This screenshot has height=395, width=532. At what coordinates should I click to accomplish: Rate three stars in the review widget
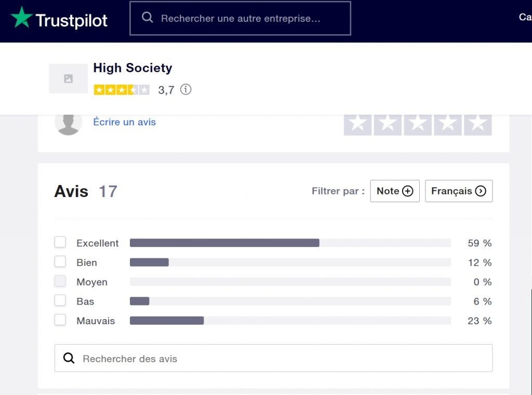coord(418,124)
